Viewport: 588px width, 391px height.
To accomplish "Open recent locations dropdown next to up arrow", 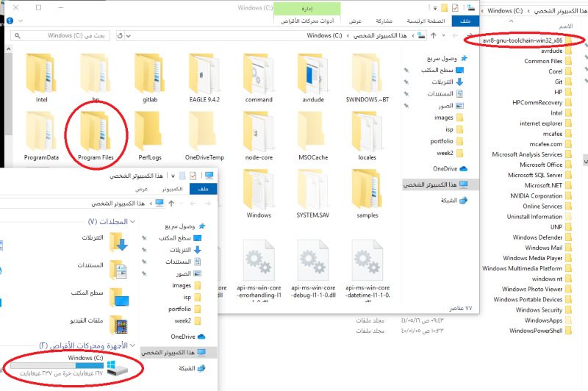I will tap(444, 35).
